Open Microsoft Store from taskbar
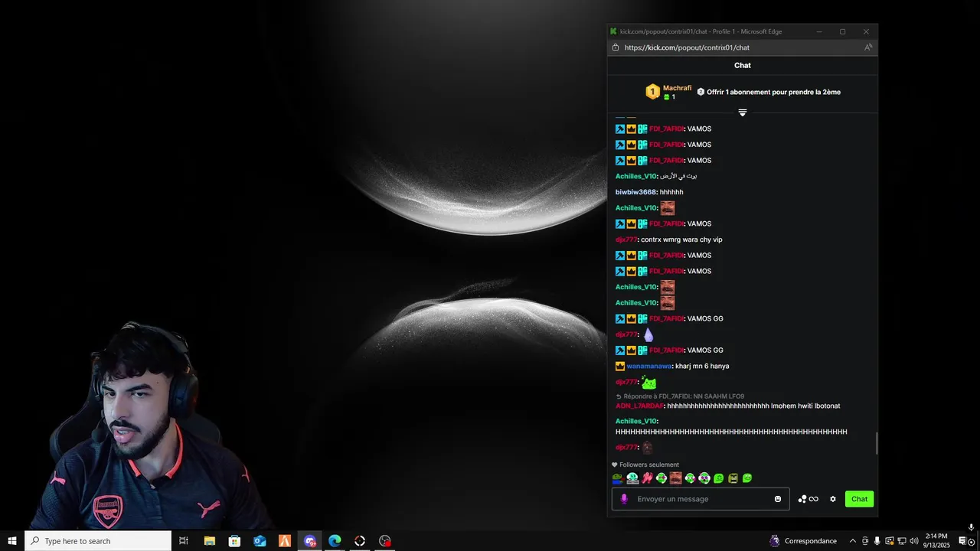Screen dimensions: 980x551 pos(234,541)
